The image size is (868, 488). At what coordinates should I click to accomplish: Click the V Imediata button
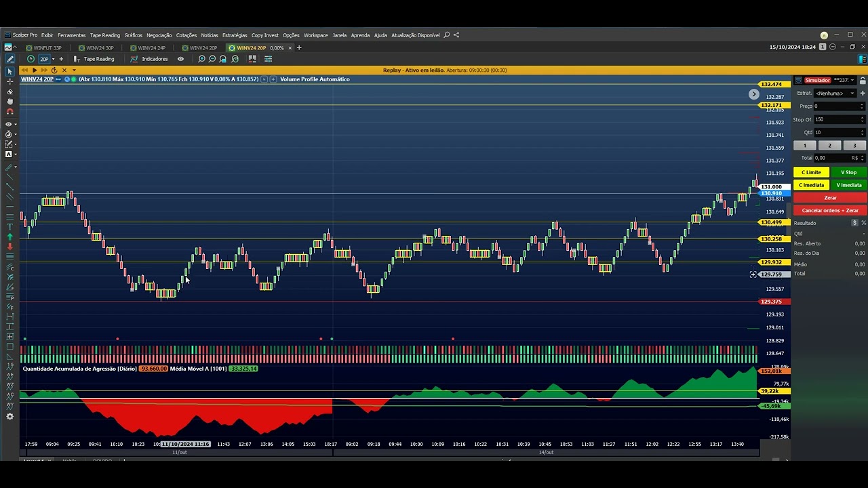click(848, 185)
